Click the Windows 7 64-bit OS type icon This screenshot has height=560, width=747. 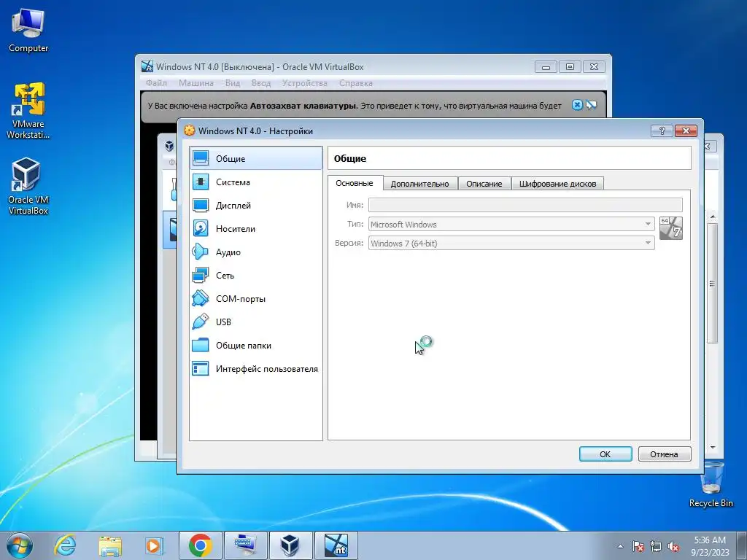coord(671,228)
